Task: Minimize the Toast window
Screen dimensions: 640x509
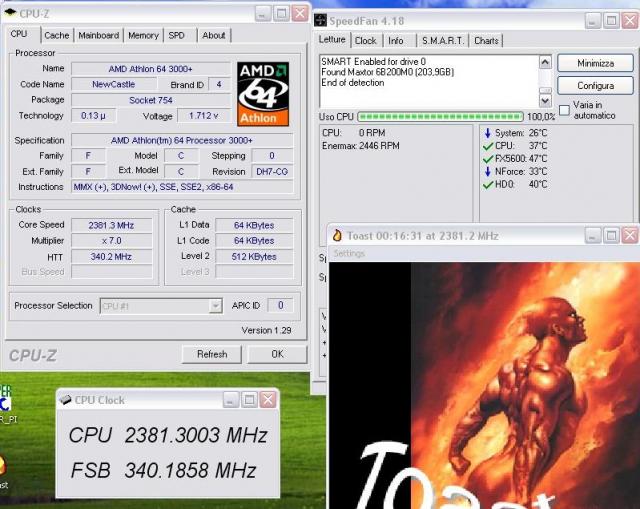Action: pos(592,236)
